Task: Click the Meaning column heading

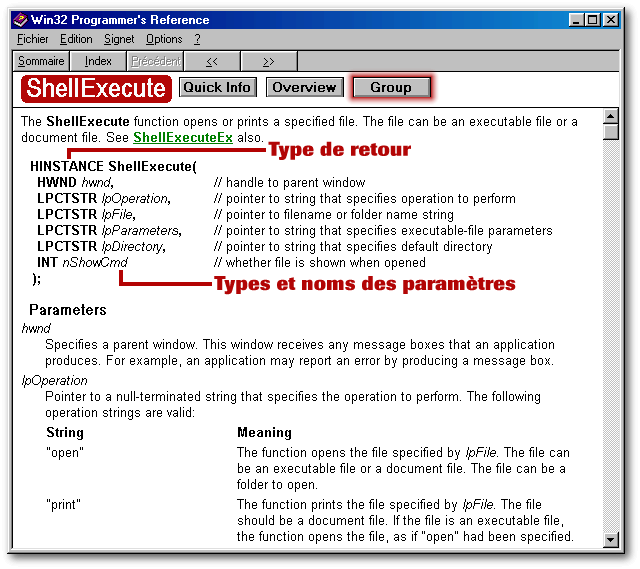Action: pos(264,433)
